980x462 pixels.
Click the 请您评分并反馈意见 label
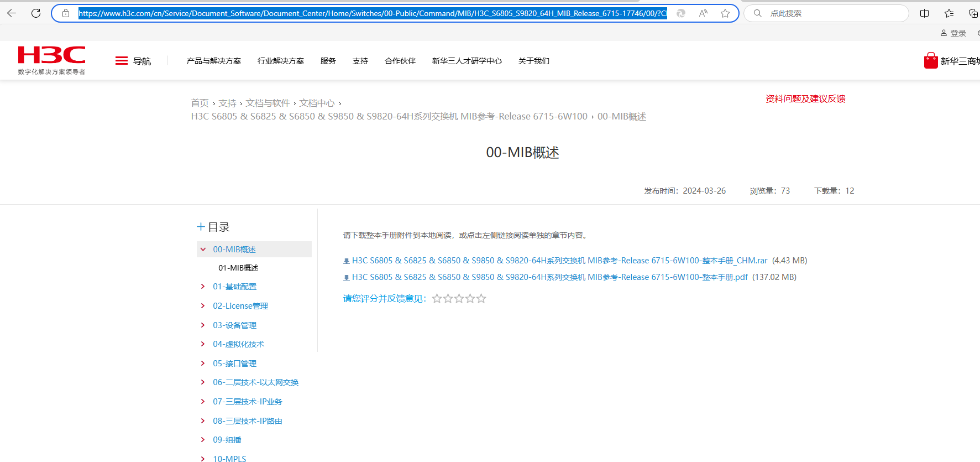coord(385,299)
